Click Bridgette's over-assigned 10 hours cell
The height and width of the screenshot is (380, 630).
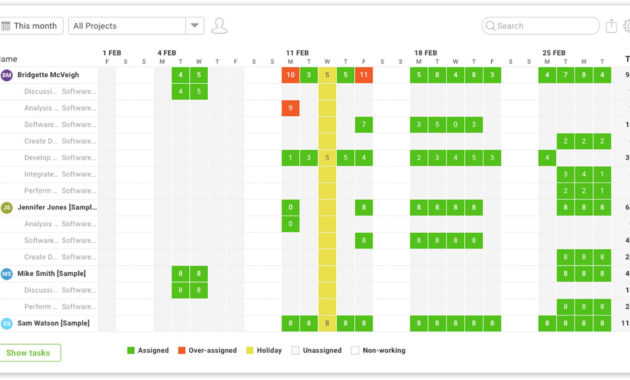point(290,75)
